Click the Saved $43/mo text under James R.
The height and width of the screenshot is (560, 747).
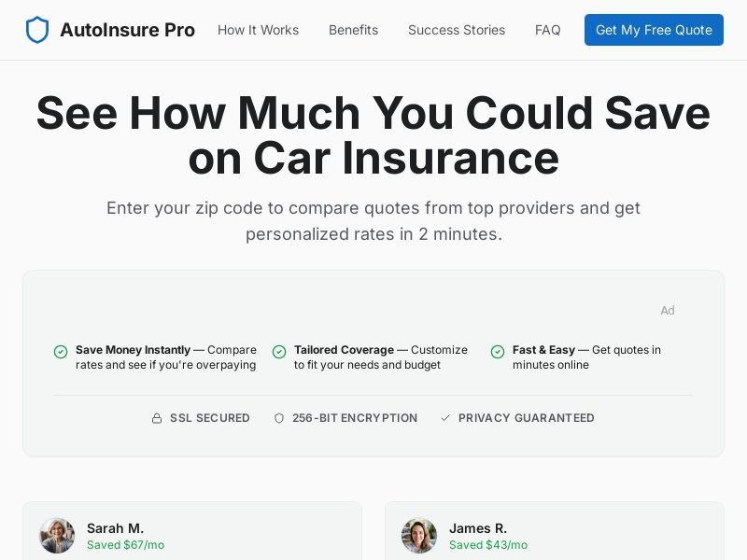pyautogui.click(x=488, y=545)
